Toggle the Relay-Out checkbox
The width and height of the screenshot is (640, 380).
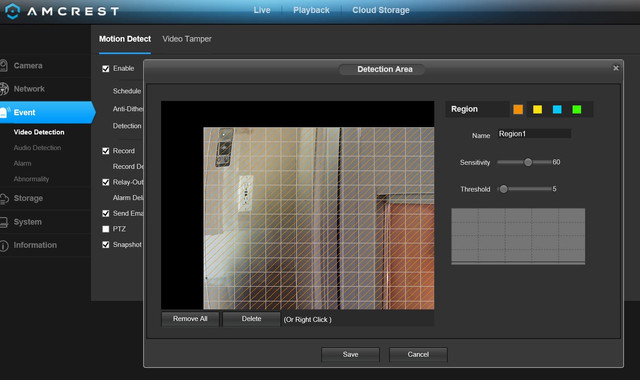pyautogui.click(x=106, y=182)
